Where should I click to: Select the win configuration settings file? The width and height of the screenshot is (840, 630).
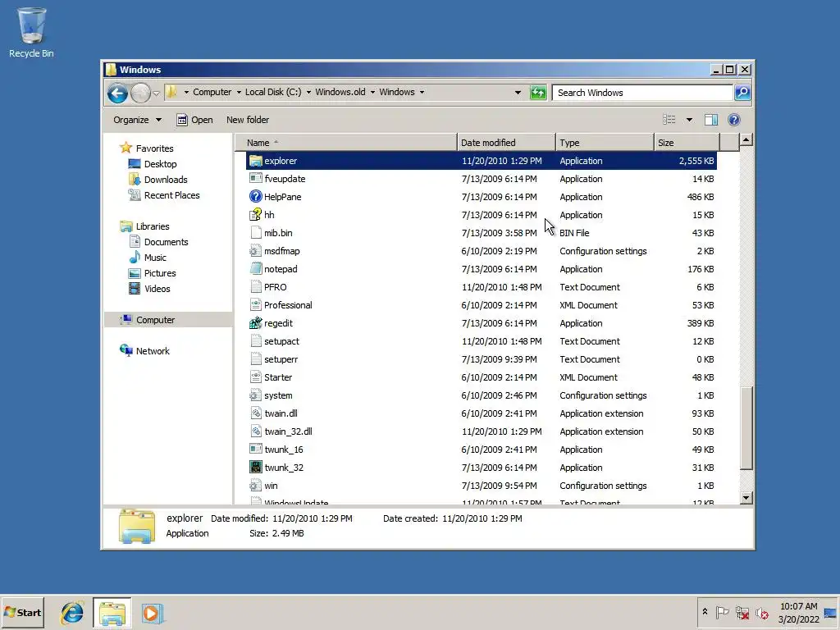click(481, 486)
